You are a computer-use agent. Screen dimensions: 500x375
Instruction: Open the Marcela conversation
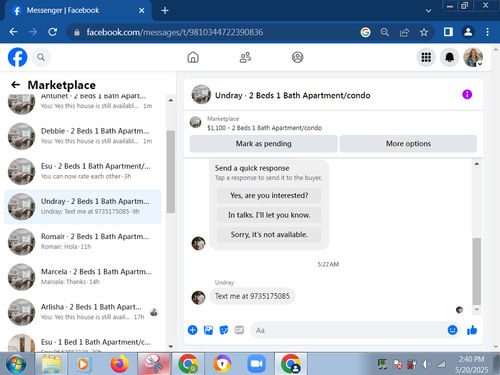(83, 277)
